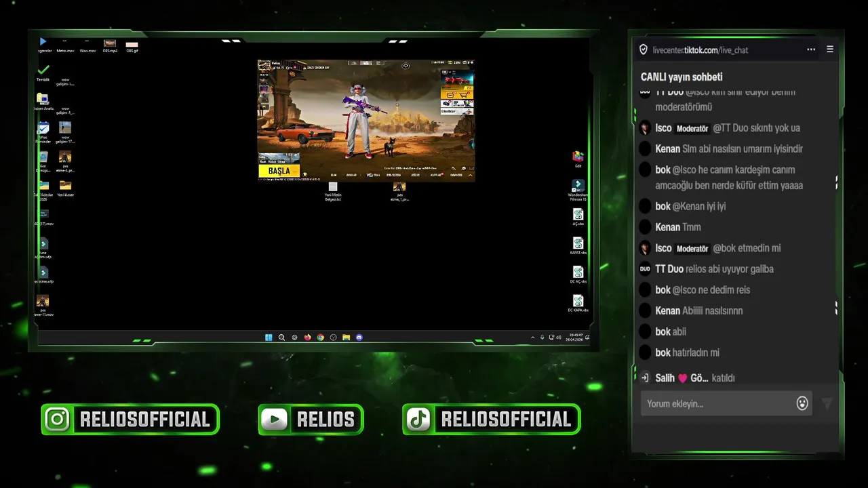The image size is (868, 488).
Task: Select the pes etme-11.mov file
Action: 43,306
